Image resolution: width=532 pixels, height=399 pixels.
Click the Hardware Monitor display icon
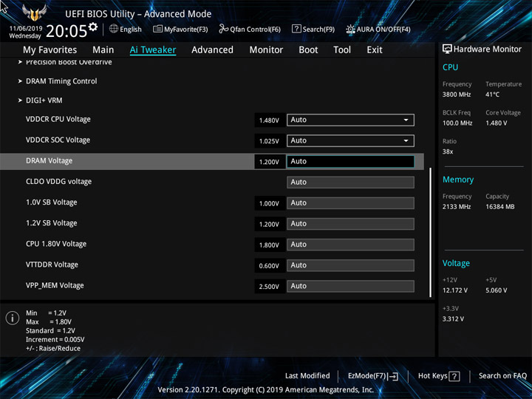pyautogui.click(x=447, y=50)
